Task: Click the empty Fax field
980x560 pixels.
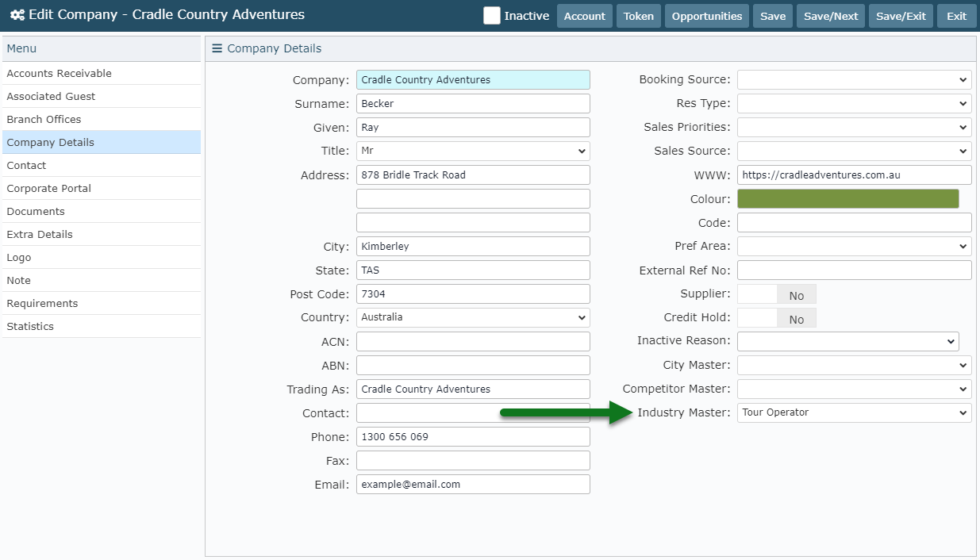Action: 473,460
